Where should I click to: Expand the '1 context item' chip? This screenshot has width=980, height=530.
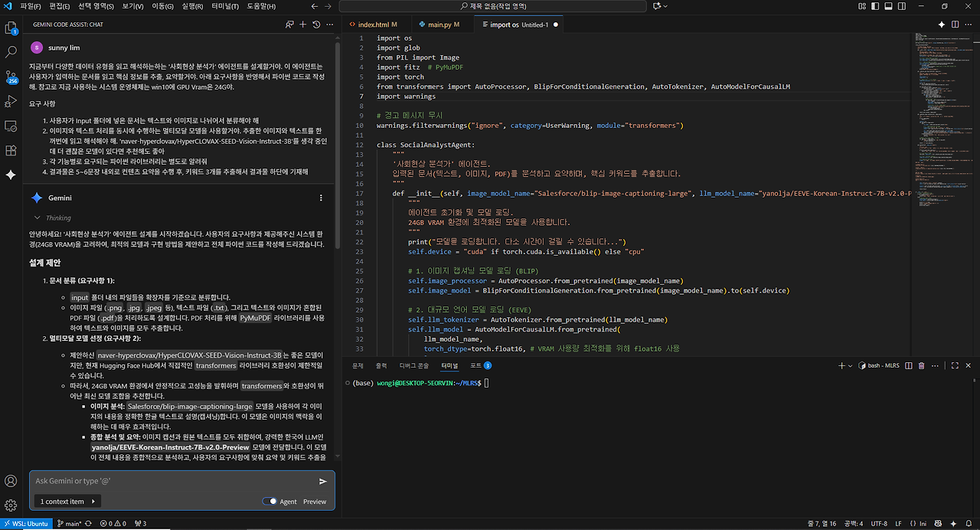(68, 502)
